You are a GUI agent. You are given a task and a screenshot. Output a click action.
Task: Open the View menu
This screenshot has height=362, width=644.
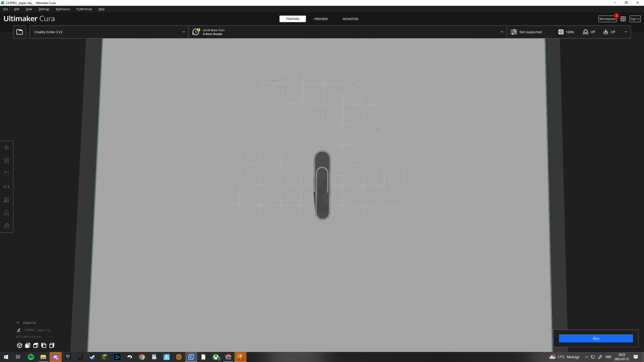tap(29, 9)
